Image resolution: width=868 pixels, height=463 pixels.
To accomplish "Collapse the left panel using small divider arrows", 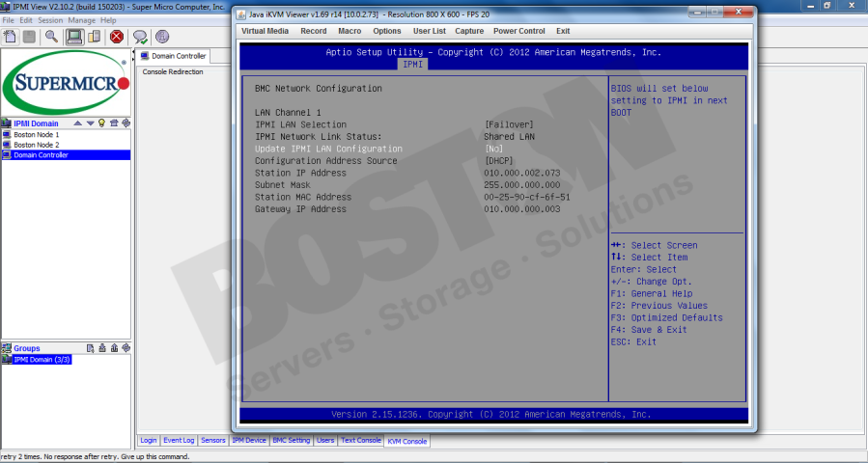I will point(134,54).
